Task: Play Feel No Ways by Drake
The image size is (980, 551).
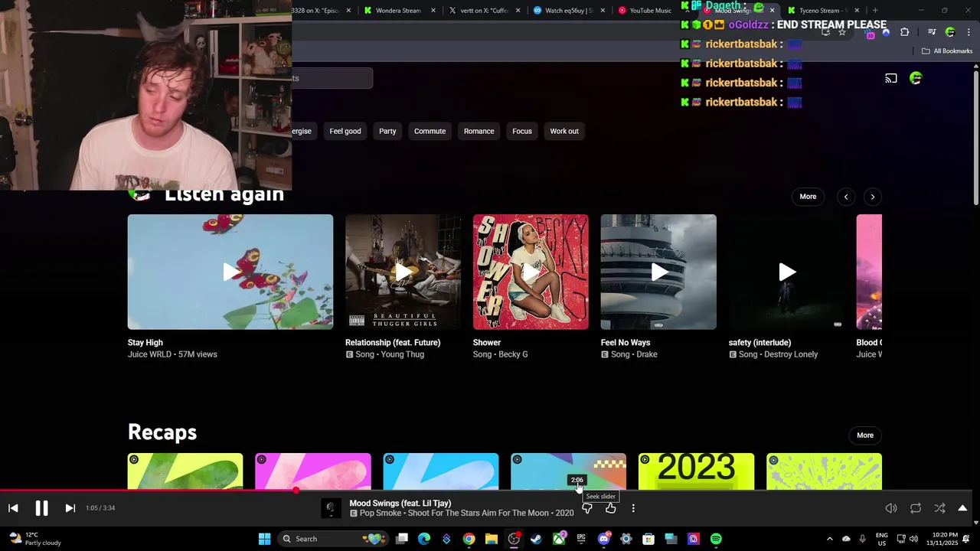Action: click(658, 272)
